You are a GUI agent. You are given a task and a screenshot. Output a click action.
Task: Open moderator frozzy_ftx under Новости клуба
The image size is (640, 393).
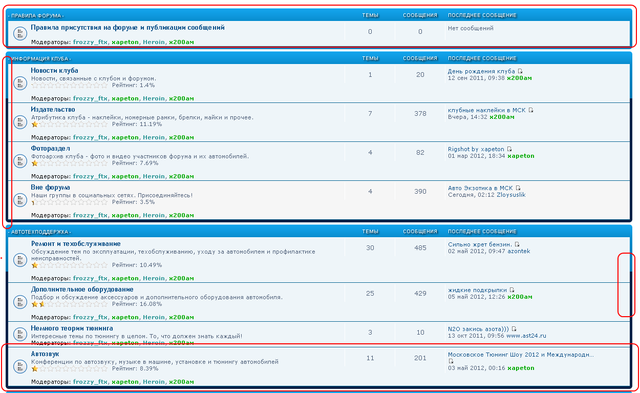(x=90, y=98)
